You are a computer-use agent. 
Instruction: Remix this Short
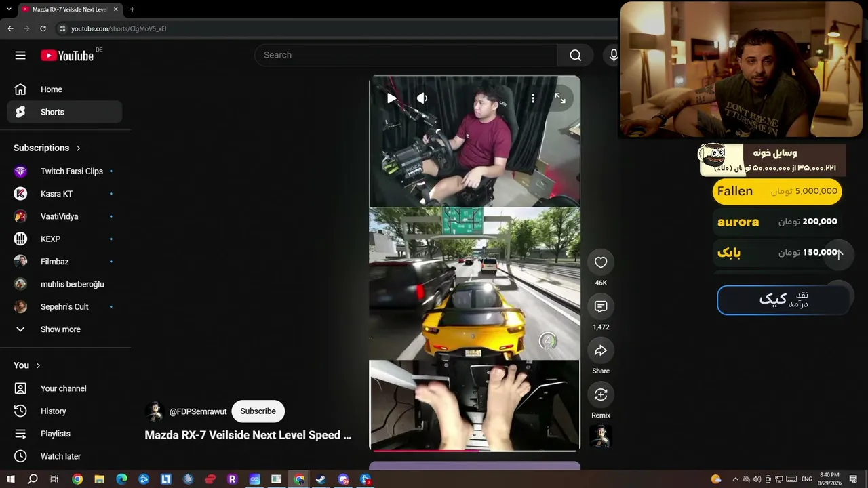pos(601,394)
